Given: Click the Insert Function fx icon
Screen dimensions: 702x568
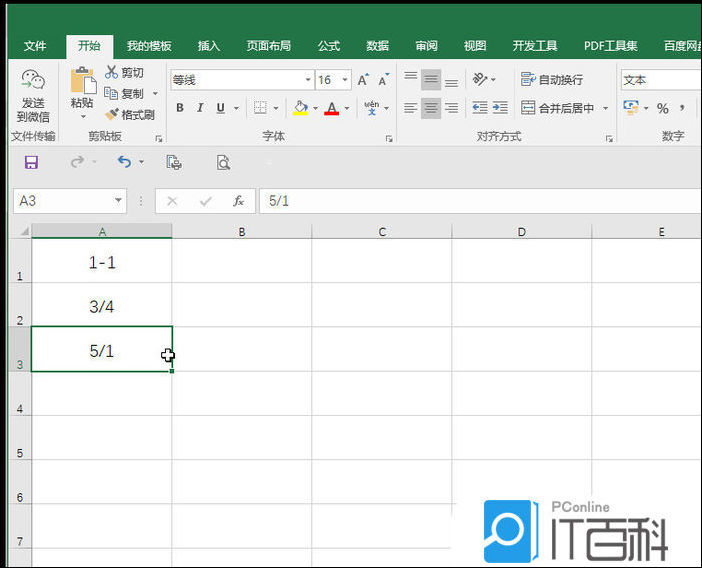Looking at the screenshot, I should (x=238, y=201).
